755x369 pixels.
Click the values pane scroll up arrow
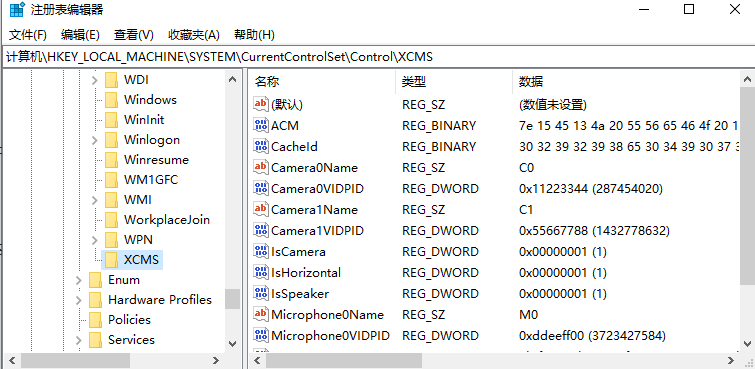click(747, 79)
